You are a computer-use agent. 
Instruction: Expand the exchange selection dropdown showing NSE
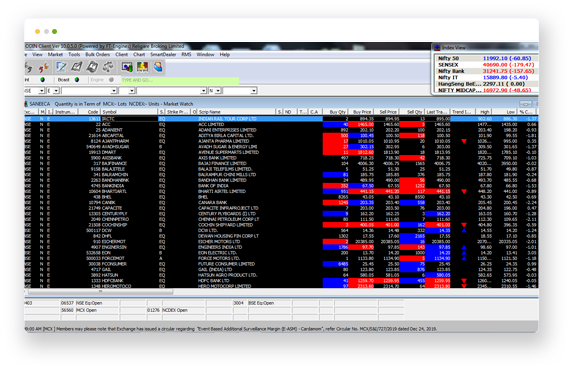point(34,91)
